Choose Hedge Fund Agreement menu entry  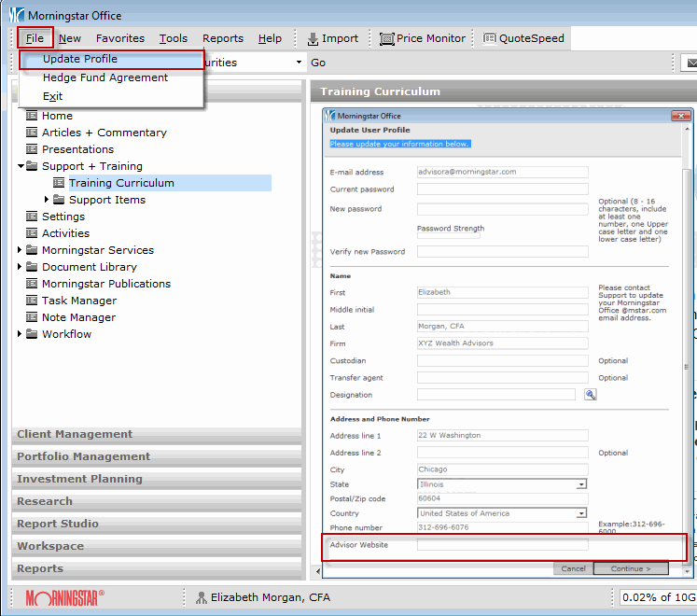point(105,77)
